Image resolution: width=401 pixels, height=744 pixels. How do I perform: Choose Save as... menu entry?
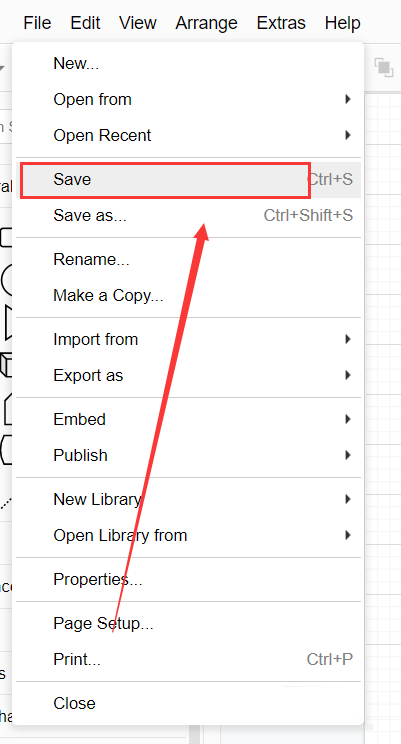[x=188, y=215]
